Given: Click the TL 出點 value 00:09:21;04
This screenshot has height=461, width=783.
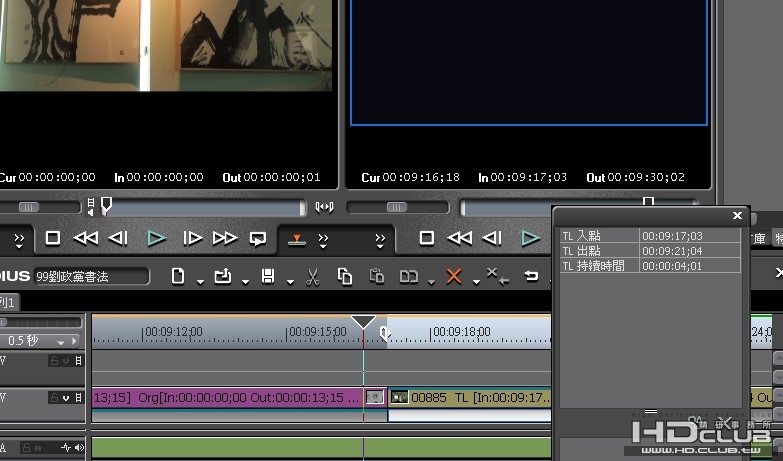Looking at the screenshot, I should pyautogui.click(x=672, y=251).
